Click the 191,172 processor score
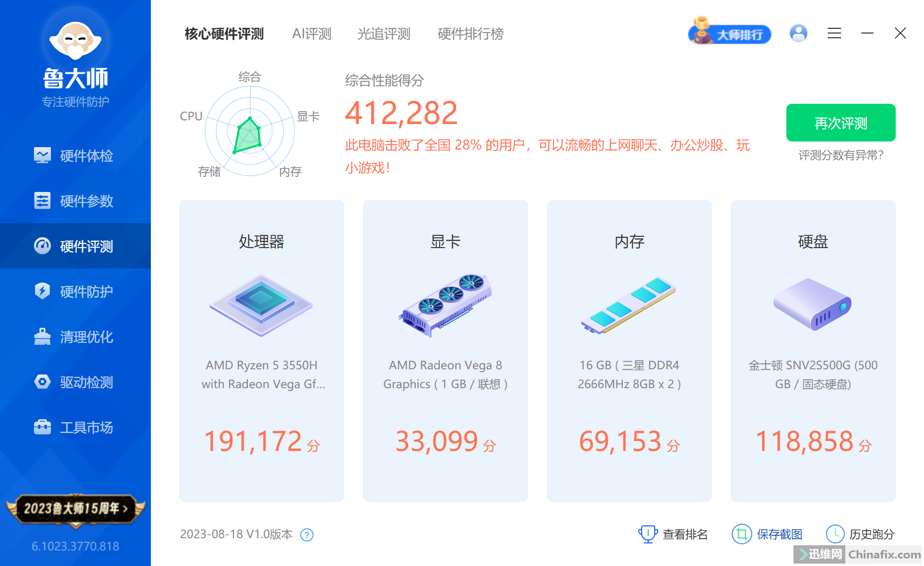The height and width of the screenshot is (566, 924). 253,441
